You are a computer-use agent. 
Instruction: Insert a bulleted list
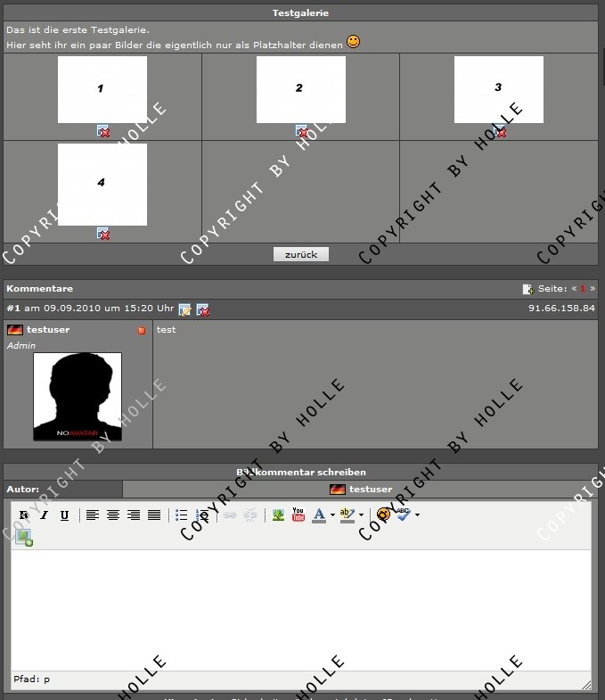[182, 515]
